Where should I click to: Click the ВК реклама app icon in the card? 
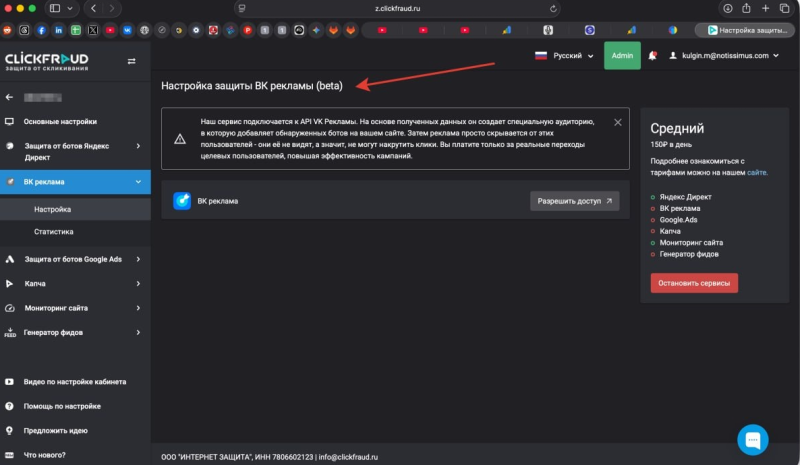182,201
